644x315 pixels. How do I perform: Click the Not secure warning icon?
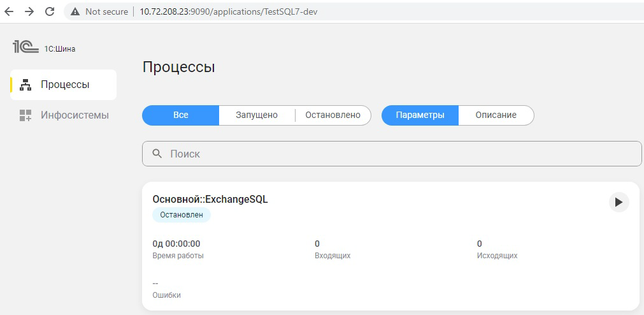(x=76, y=11)
